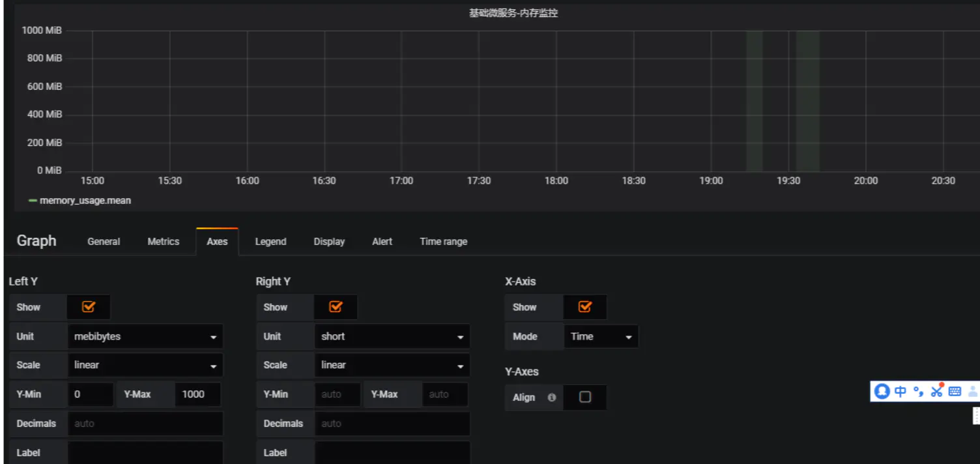
Task: Click the info icon beside Align
Action: 552,397
